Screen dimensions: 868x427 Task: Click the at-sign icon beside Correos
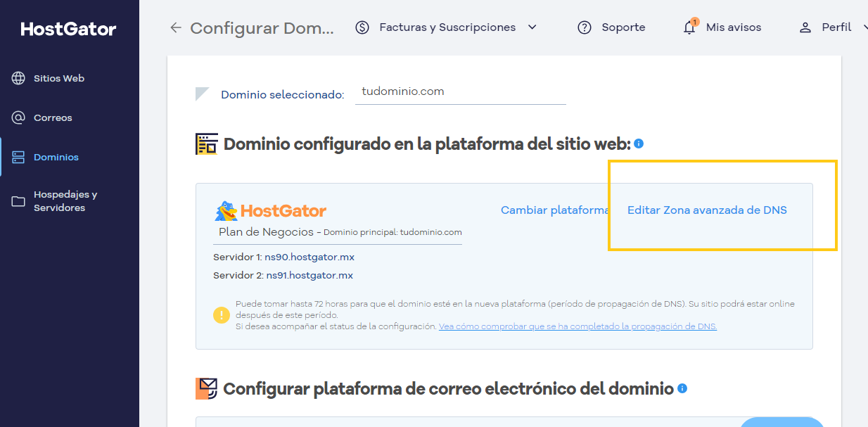pyautogui.click(x=18, y=117)
